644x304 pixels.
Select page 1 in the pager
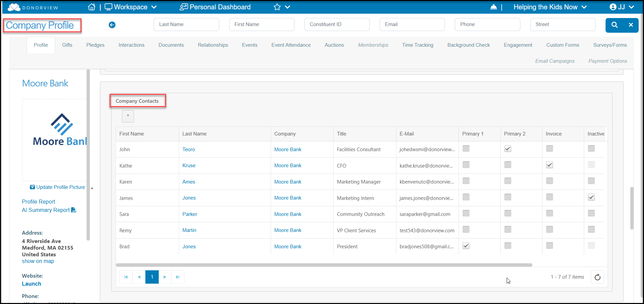click(x=152, y=277)
